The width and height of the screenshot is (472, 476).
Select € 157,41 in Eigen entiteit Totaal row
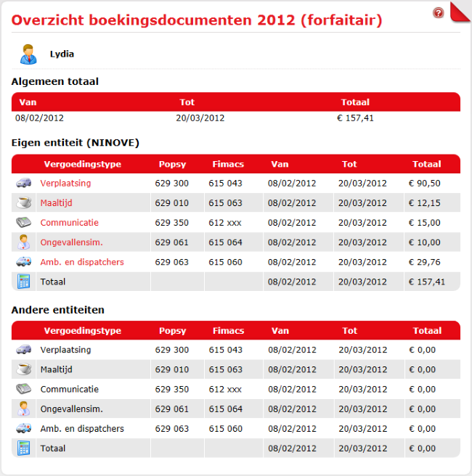coord(427,282)
